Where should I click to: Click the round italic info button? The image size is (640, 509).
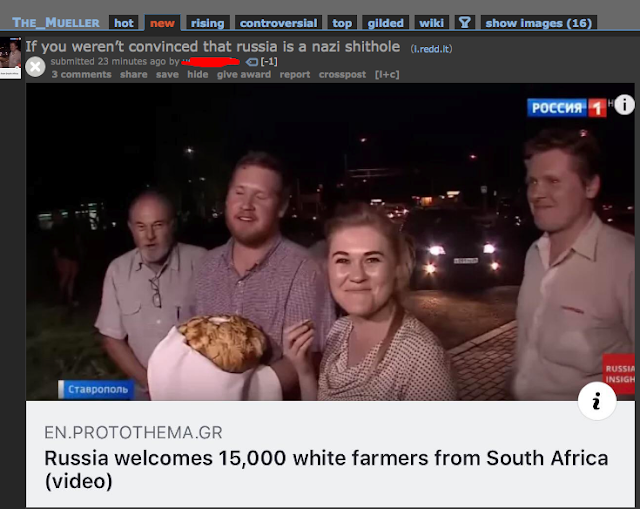597,401
